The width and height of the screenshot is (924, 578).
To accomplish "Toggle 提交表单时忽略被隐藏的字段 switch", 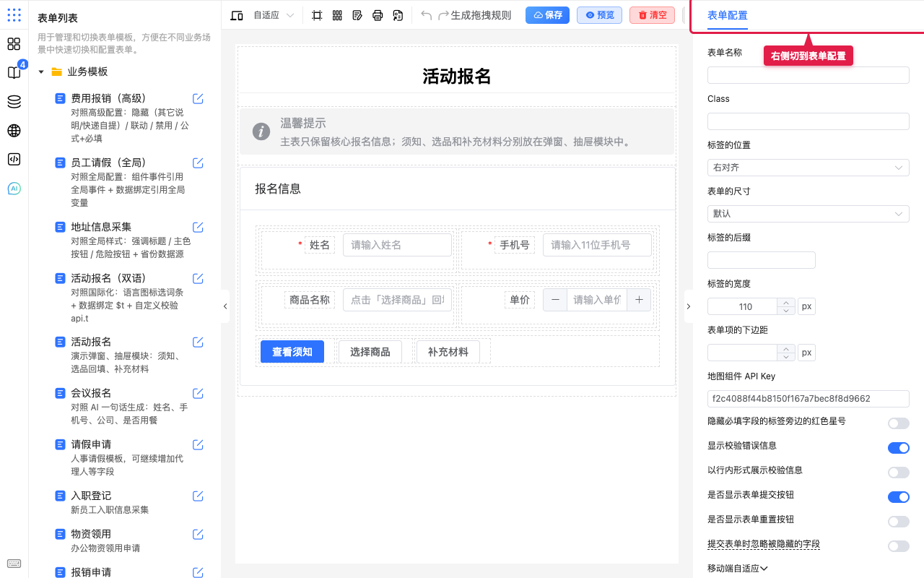I will [899, 546].
